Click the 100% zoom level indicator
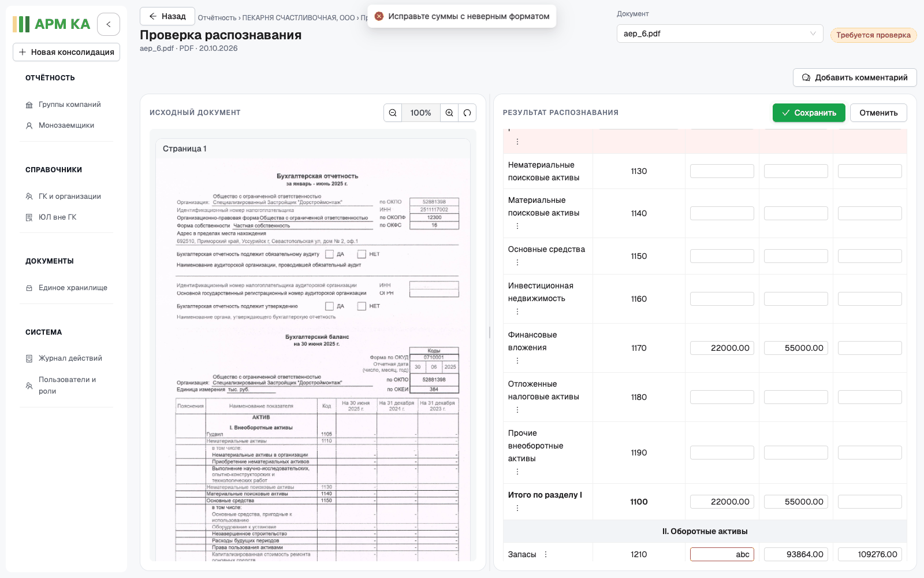 click(x=421, y=113)
